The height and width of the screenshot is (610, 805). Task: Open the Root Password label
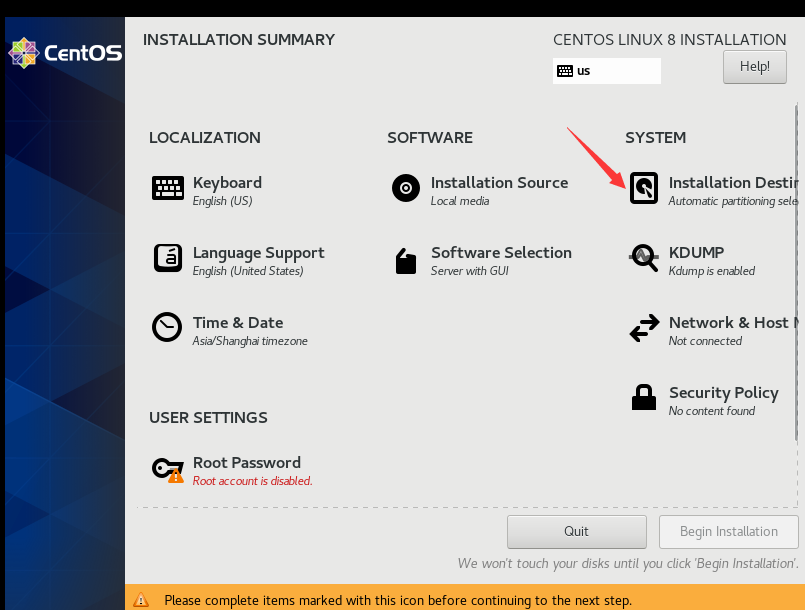tap(247, 463)
